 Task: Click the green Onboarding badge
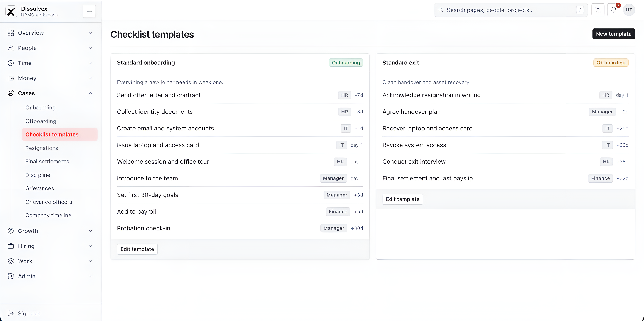[346, 63]
